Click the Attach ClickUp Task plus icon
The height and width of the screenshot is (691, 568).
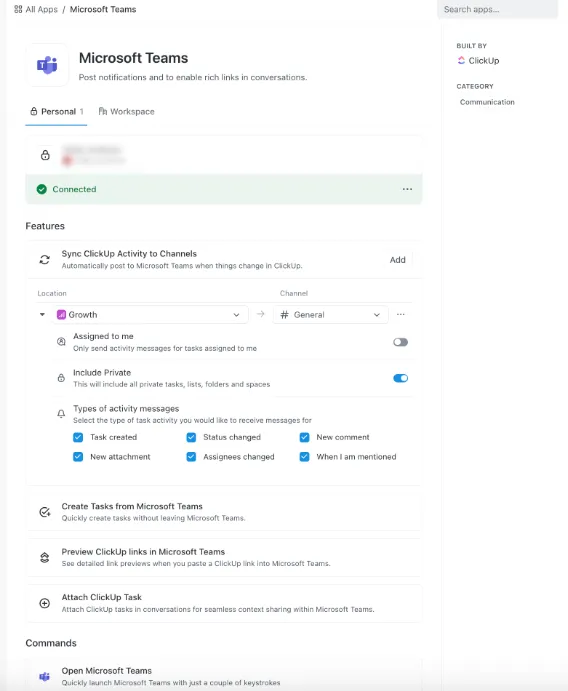[45, 603]
